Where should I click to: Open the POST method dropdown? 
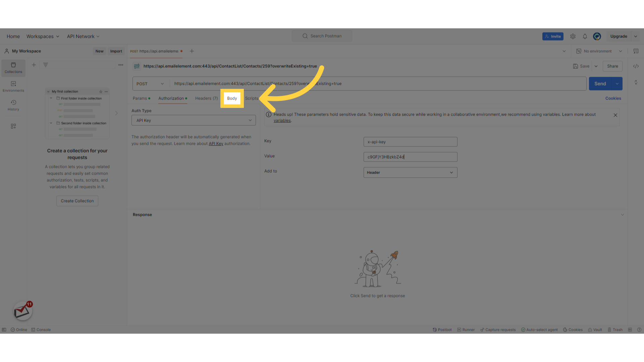(x=151, y=84)
